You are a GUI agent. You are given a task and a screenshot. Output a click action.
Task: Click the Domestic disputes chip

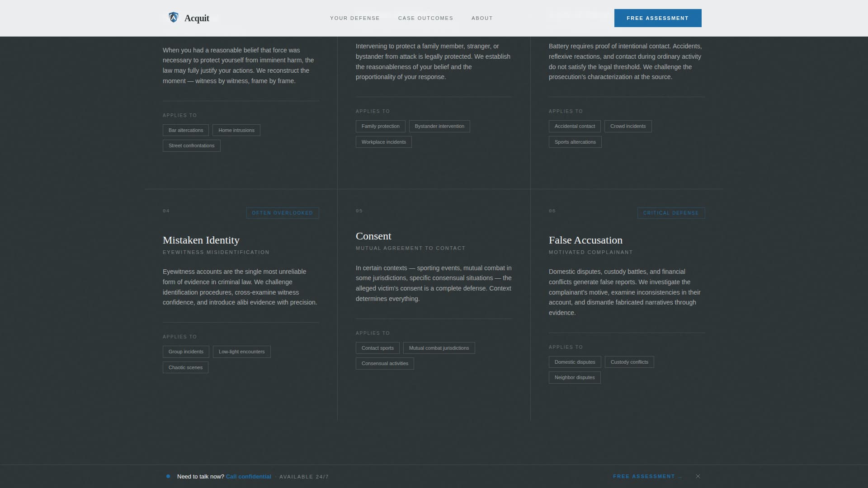point(575,362)
